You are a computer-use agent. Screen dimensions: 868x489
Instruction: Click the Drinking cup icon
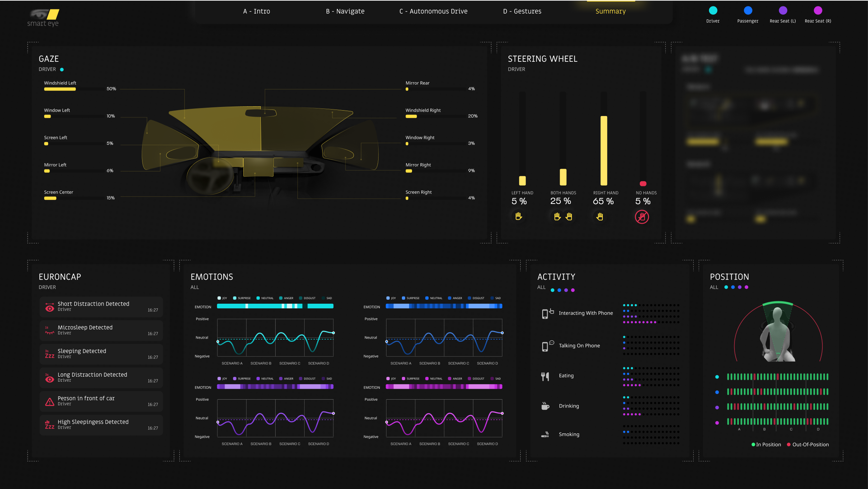545,406
